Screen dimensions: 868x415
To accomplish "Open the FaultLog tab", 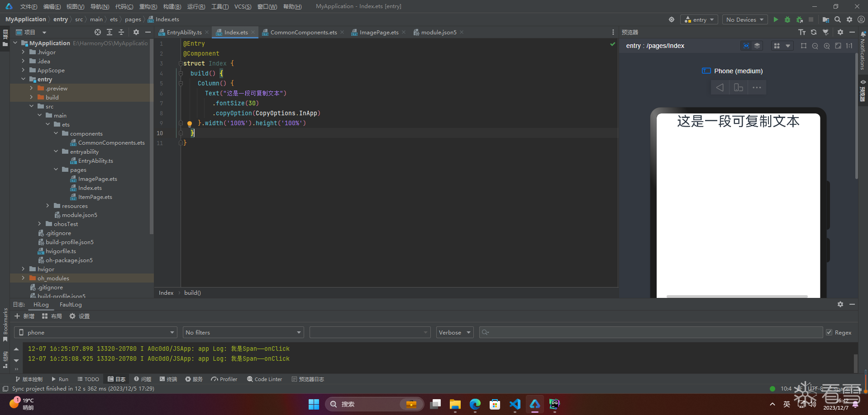I will coord(71,305).
